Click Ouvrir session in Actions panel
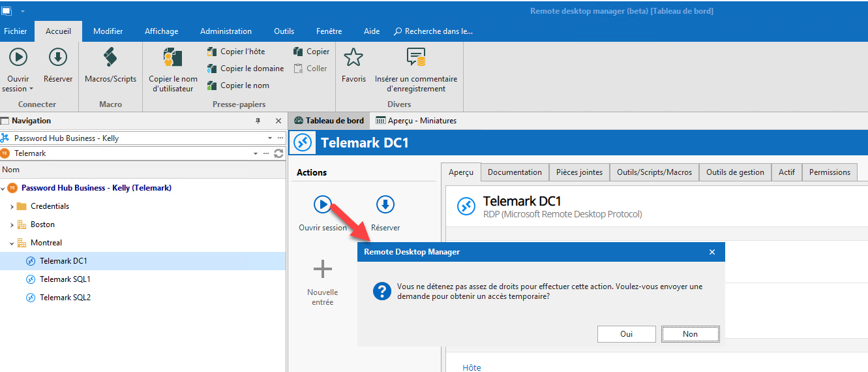The width and height of the screenshot is (868, 372). tap(323, 205)
